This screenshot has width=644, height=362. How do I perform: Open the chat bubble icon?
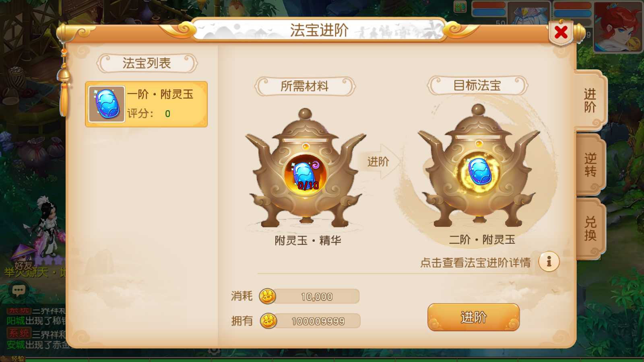[x=19, y=290]
